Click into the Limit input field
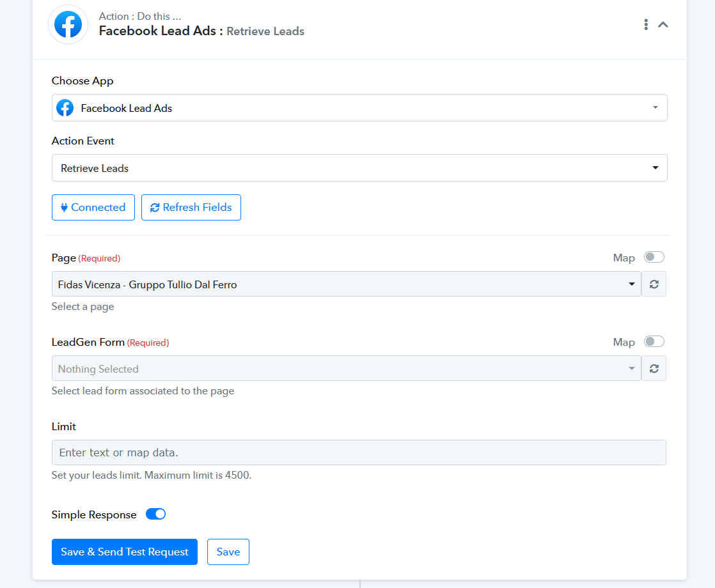 coord(359,453)
